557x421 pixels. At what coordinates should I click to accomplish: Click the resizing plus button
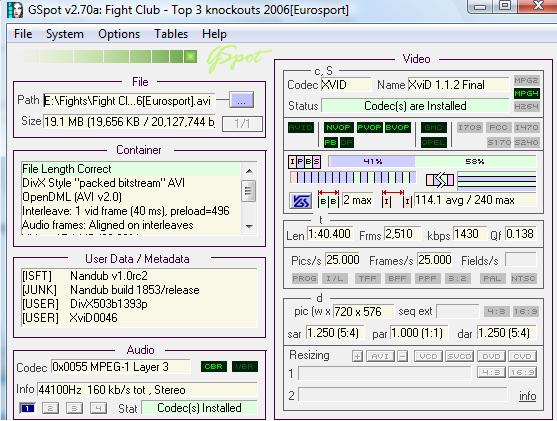click(x=357, y=356)
